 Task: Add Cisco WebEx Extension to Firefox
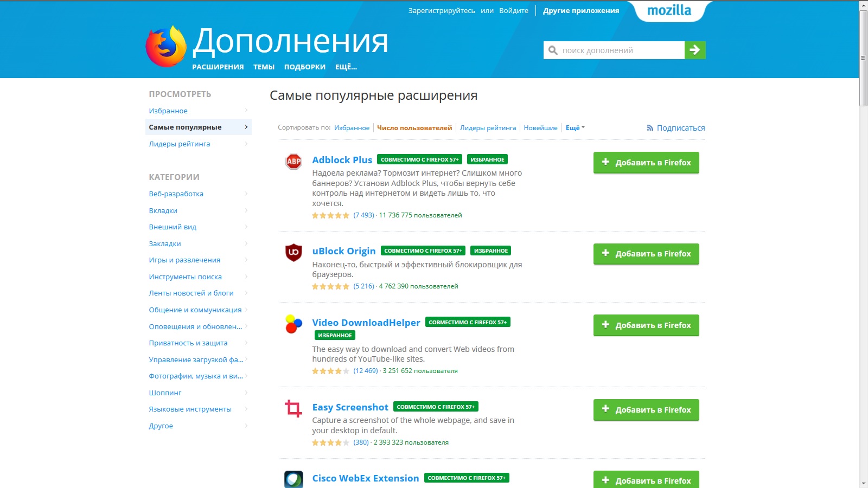[x=646, y=480]
